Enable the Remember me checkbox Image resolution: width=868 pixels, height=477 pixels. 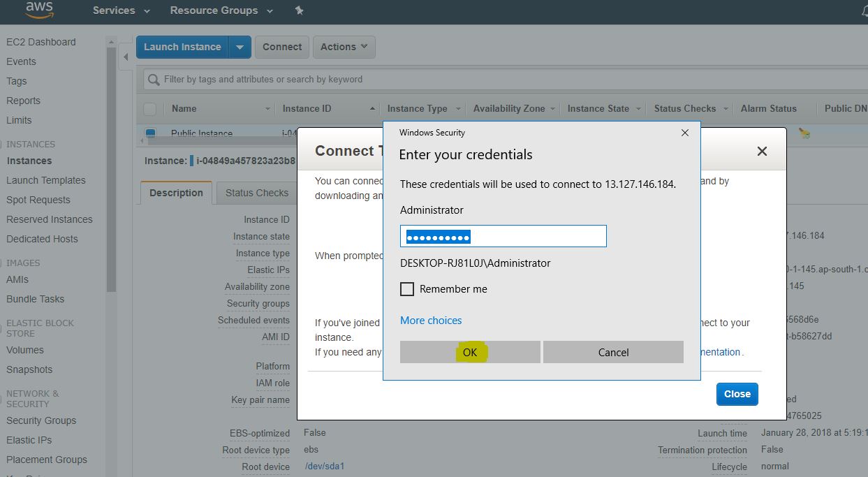[407, 289]
